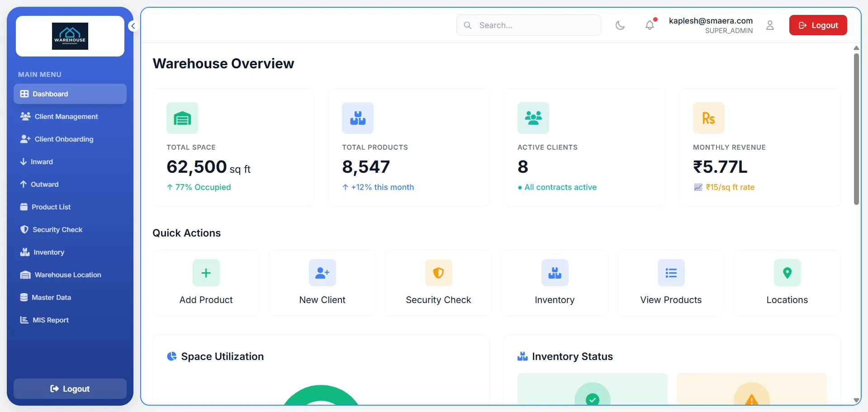
Task: Open the Inventory boxes quick action
Action: click(555, 273)
